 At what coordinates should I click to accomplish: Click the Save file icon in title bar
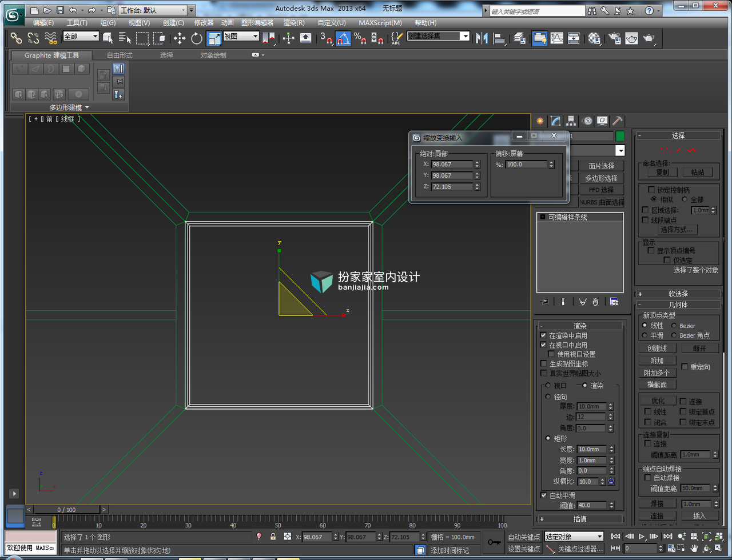coord(60,10)
